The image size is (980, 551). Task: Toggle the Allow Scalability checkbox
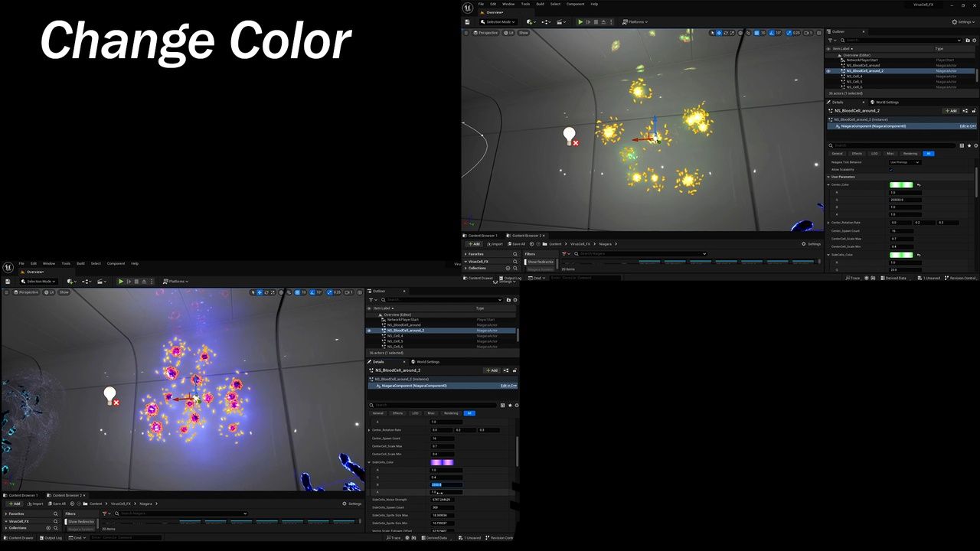pyautogui.click(x=891, y=169)
